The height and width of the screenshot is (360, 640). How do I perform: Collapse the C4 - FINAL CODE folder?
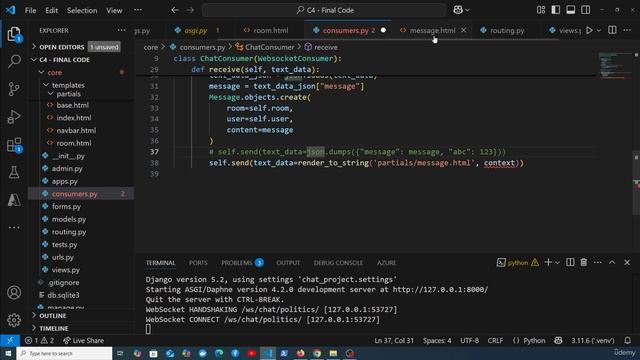coord(81,60)
